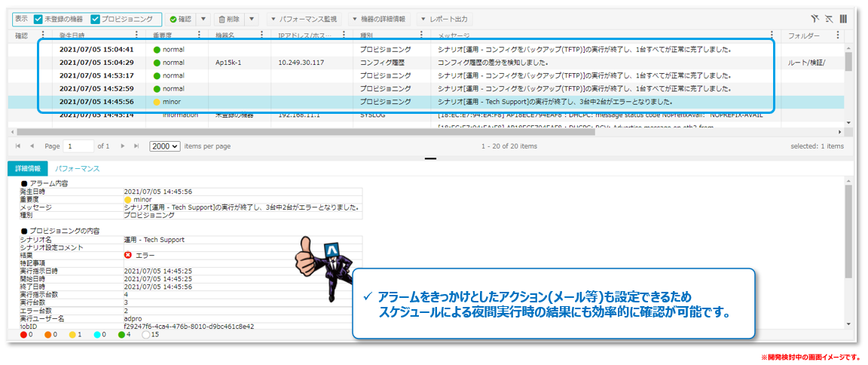
Task: Click page number input field
Action: [78, 146]
